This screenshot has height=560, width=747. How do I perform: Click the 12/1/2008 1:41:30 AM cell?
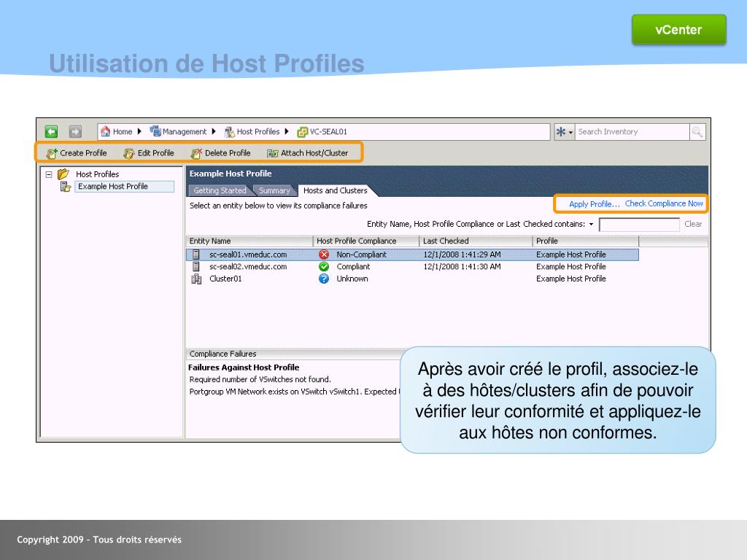(x=462, y=267)
